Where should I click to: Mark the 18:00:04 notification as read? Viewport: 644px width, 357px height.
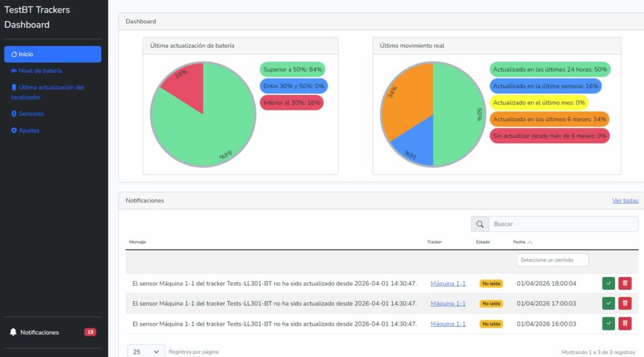point(609,283)
